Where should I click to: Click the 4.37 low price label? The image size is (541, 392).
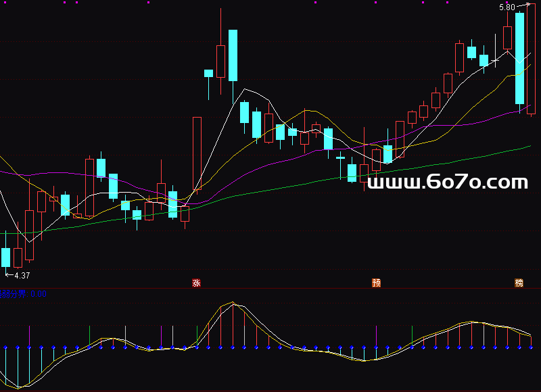point(22,276)
